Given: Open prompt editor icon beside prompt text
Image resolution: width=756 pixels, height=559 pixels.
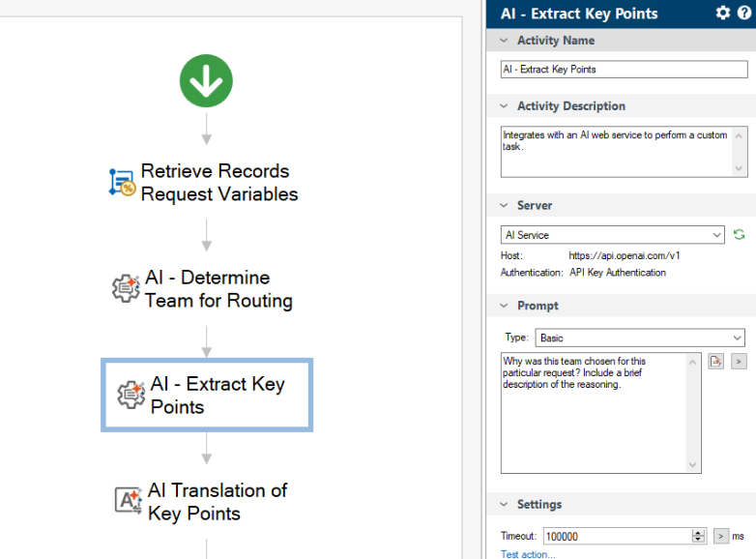Looking at the screenshot, I should [x=716, y=362].
